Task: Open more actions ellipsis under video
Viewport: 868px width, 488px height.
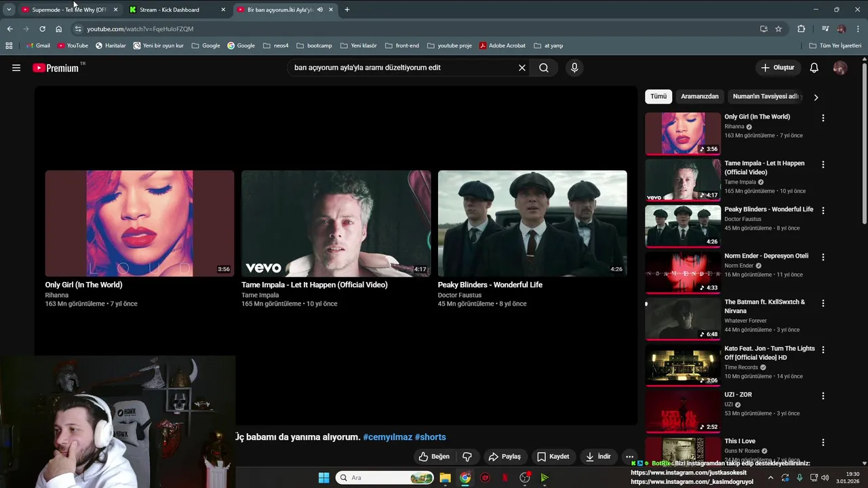Action: point(629,457)
